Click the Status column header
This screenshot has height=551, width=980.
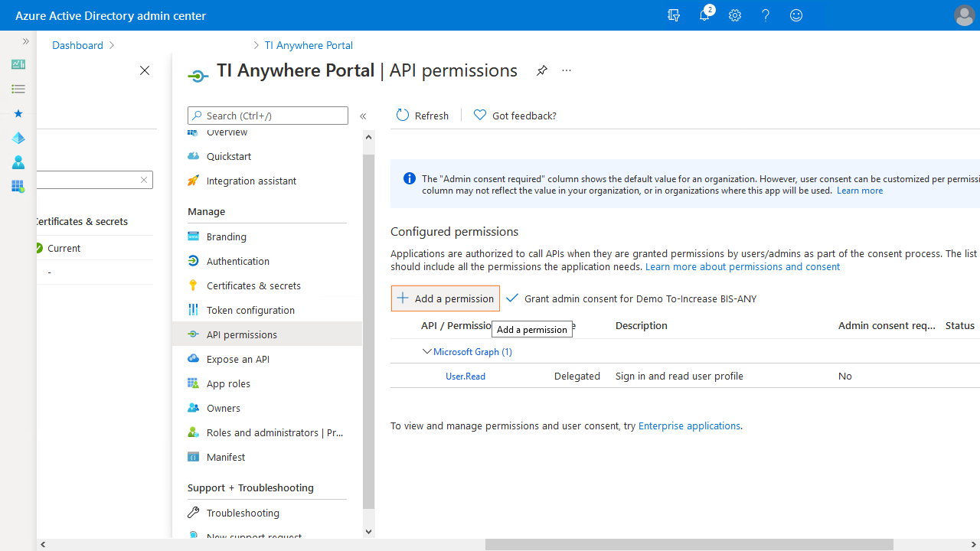[959, 325]
